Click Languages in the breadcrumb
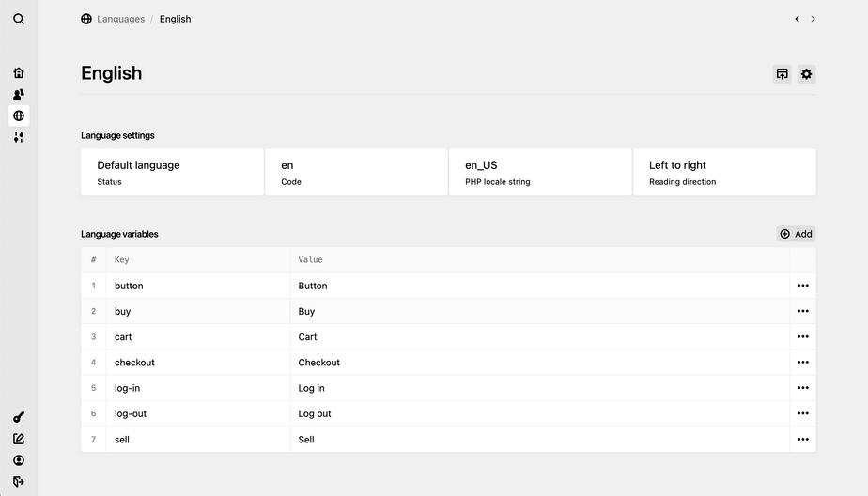This screenshot has height=496, width=868. pos(120,19)
